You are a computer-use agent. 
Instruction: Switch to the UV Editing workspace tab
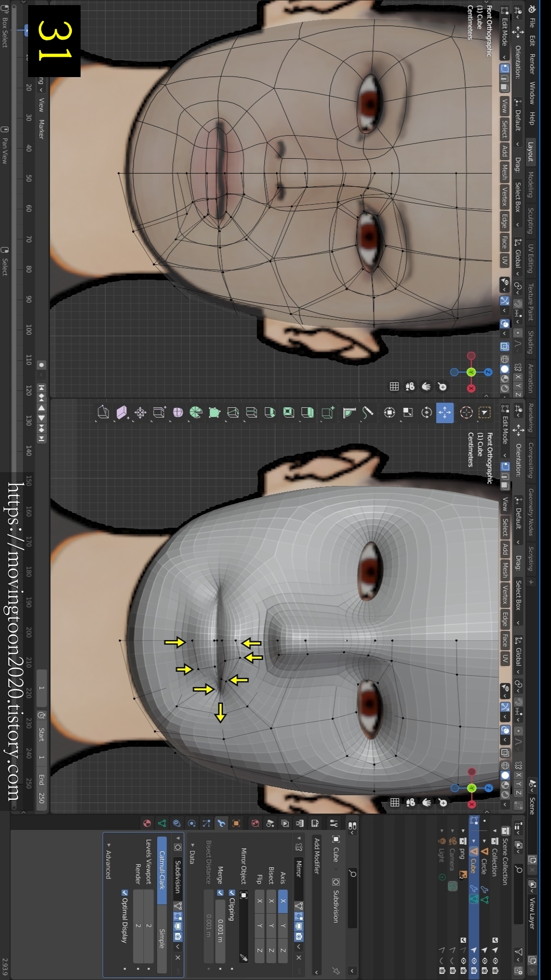tap(531, 259)
